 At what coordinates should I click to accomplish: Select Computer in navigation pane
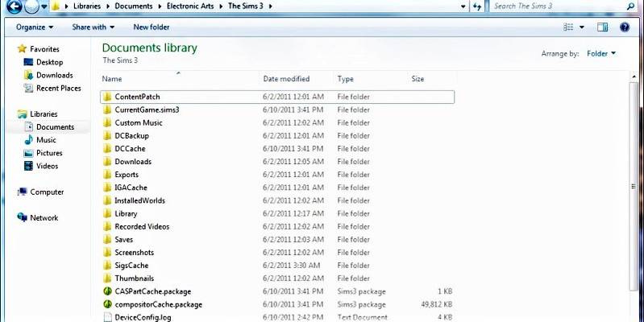click(x=47, y=192)
